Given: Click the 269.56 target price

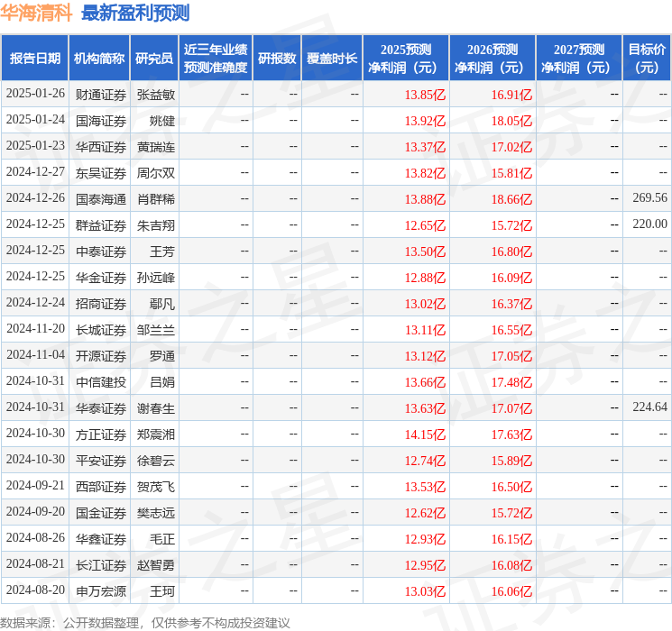Looking at the screenshot, I should point(650,198).
